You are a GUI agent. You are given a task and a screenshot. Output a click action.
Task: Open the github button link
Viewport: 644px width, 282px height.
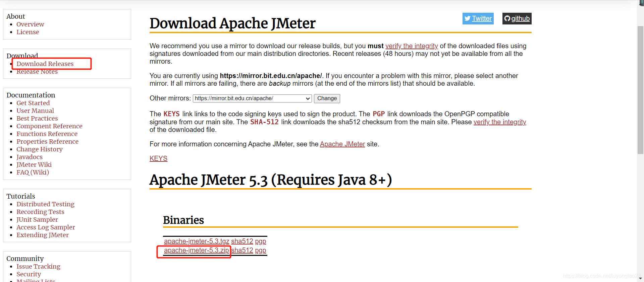coord(517,18)
